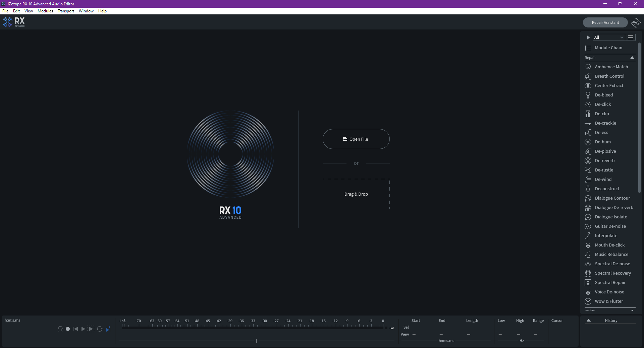Launch the De-clip module icon

point(588,114)
